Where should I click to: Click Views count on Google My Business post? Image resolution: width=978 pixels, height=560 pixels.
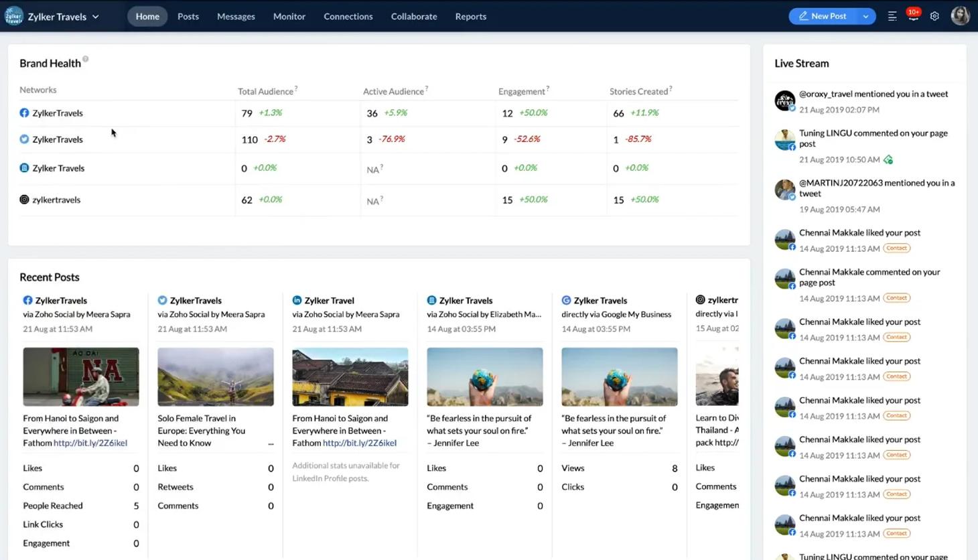click(675, 468)
